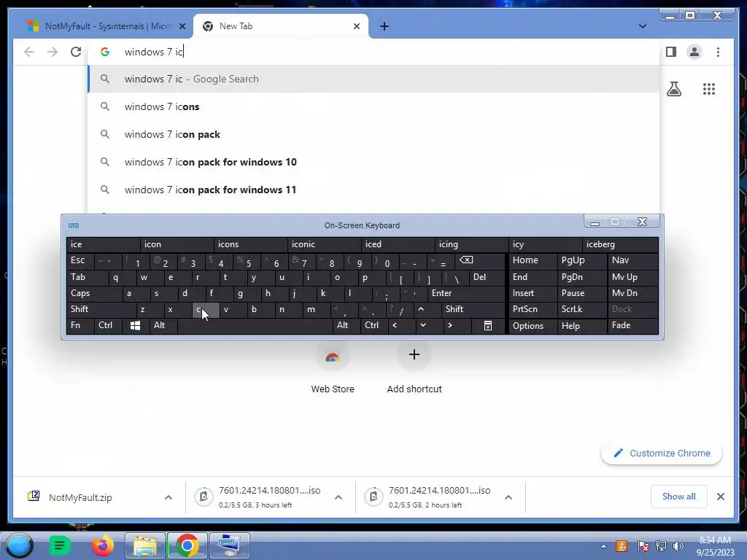
Task: Show hidden tray icons arrow
Action: [603, 546]
